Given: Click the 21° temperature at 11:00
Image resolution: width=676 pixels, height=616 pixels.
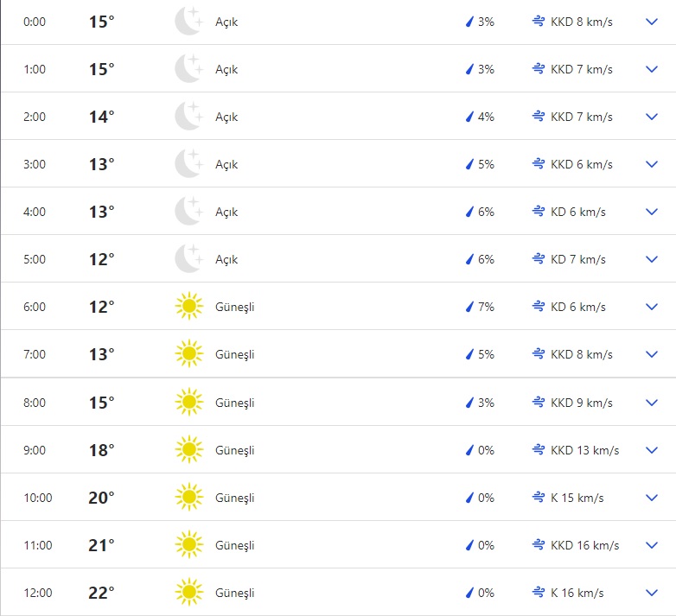Looking at the screenshot, I should pos(101,545).
